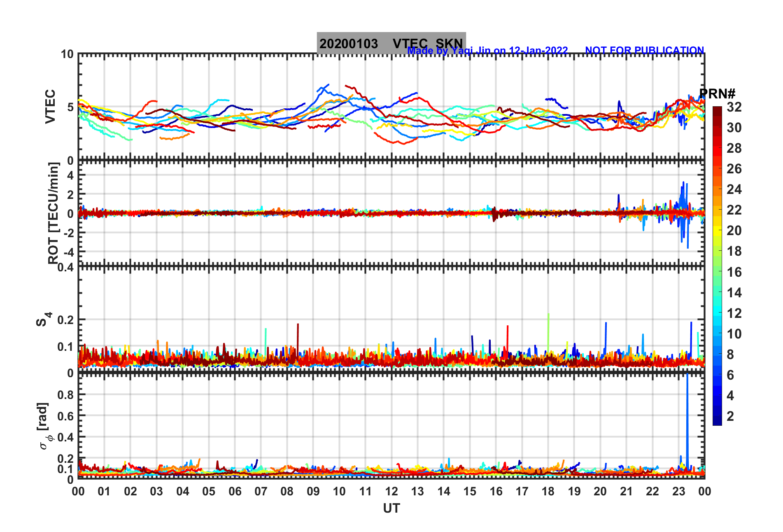The height and width of the screenshot is (532, 783).
Task: Click the "VTEC" y-axis label
Action: (x=50, y=106)
